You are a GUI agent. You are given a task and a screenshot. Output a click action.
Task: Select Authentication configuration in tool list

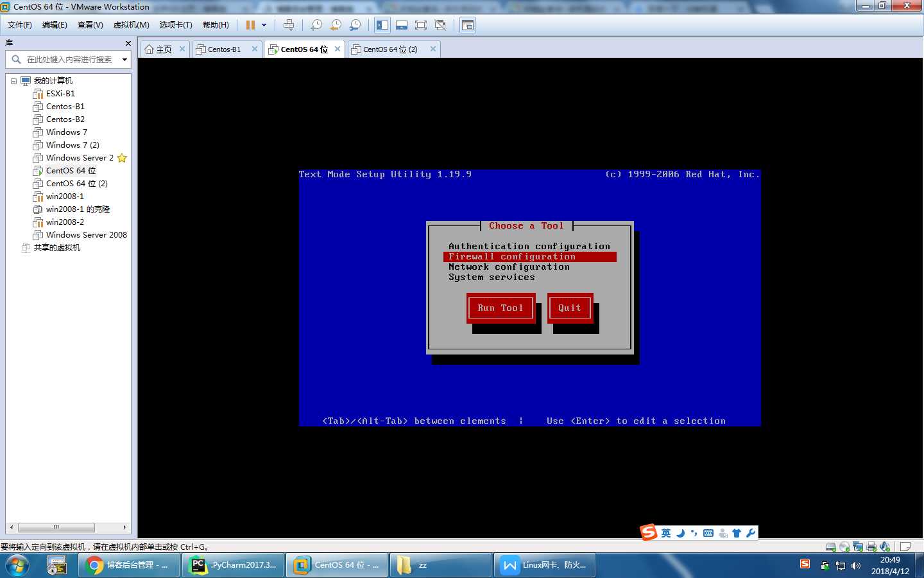point(529,246)
